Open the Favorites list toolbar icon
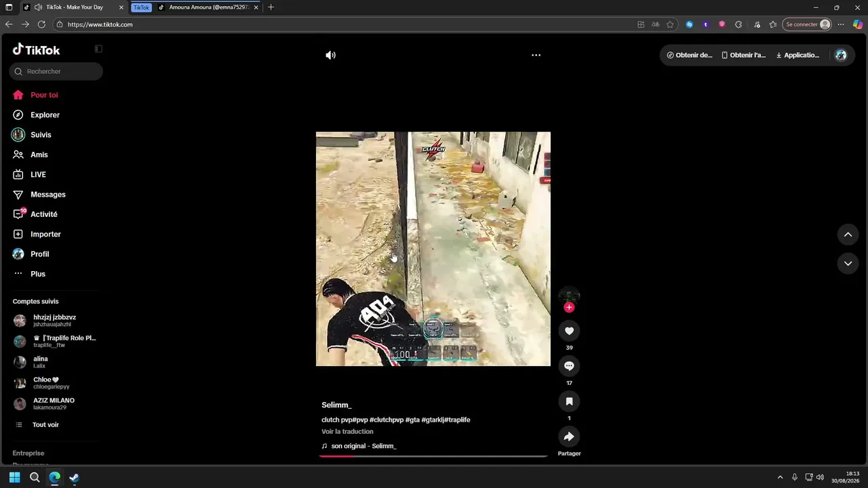 tap(773, 24)
